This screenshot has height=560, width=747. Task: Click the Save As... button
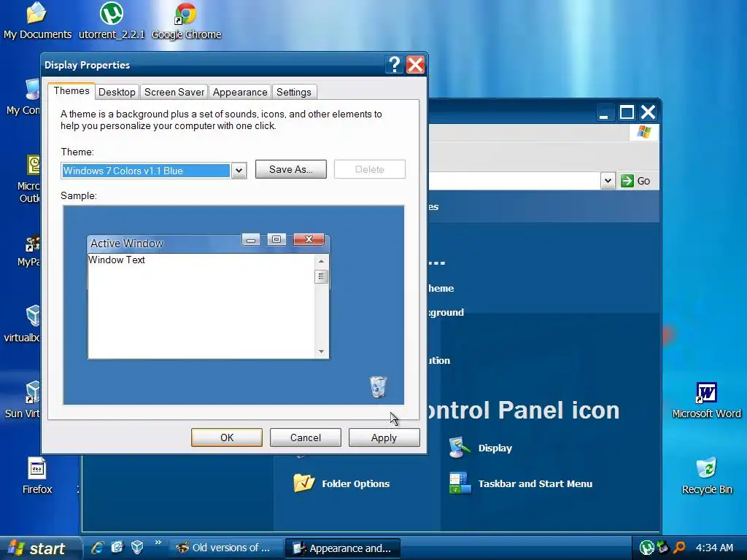click(290, 169)
